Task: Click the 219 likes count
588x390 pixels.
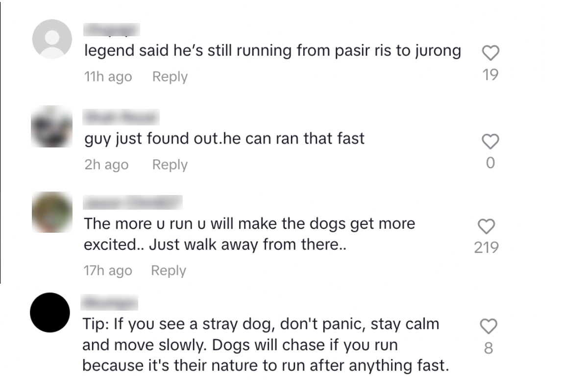Action: (486, 248)
